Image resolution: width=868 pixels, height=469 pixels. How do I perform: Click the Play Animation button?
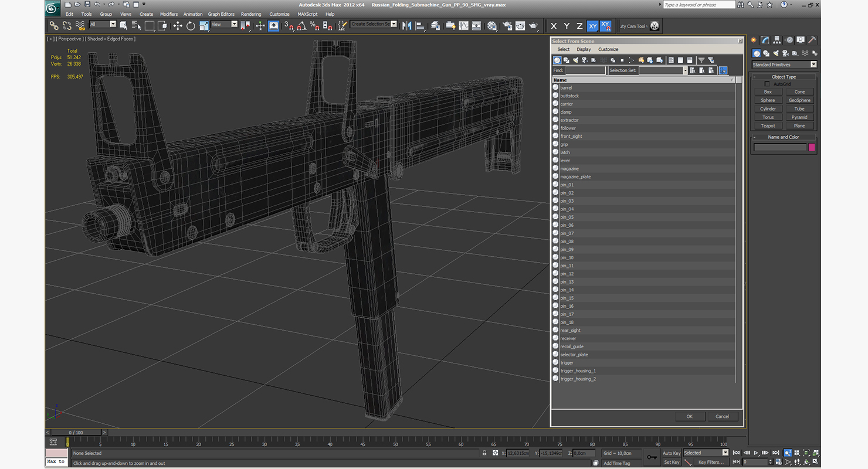tap(757, 453)
